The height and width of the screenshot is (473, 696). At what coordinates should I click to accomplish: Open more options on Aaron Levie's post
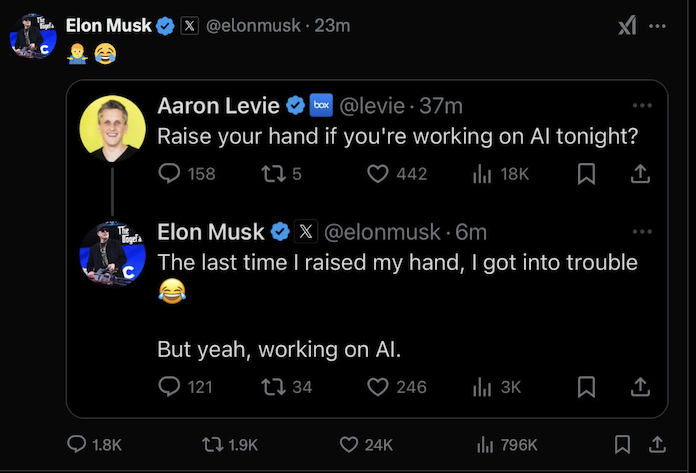641,104
